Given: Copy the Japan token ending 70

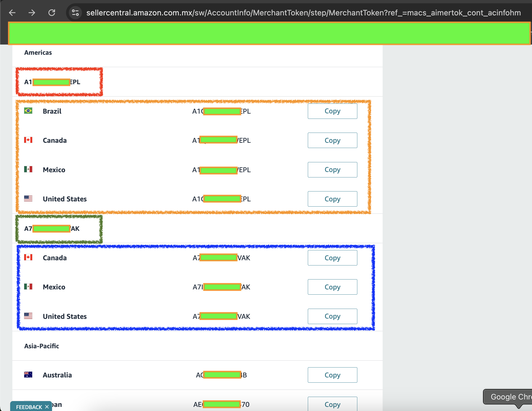Looking at the screenshot, I should (332, 404).
